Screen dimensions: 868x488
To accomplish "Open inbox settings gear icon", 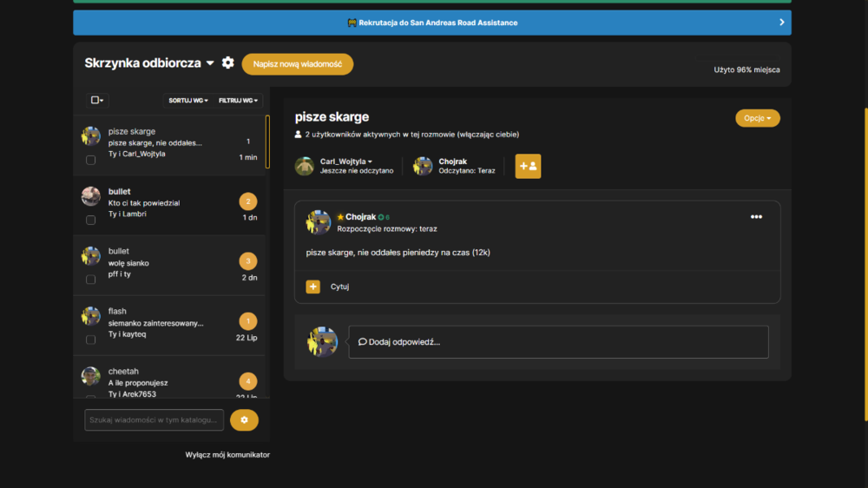I will point(227,63).
